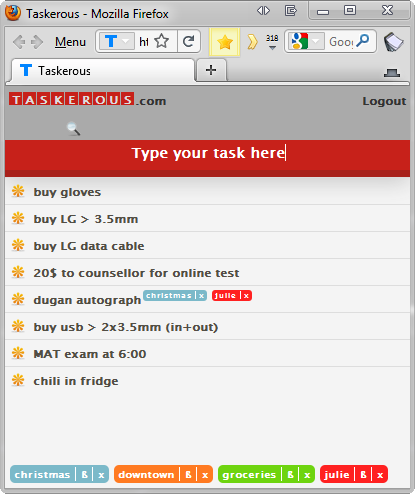Click the notepad icon in the toolbar
This screenshot has height=494, width=415.
pyautogui.click(x=393, y=42)
